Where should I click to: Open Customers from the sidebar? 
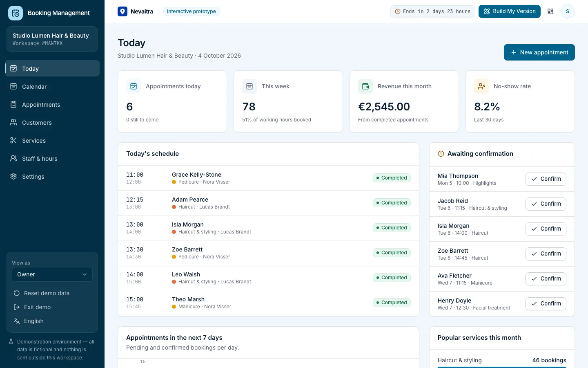[x=52, y=122]
